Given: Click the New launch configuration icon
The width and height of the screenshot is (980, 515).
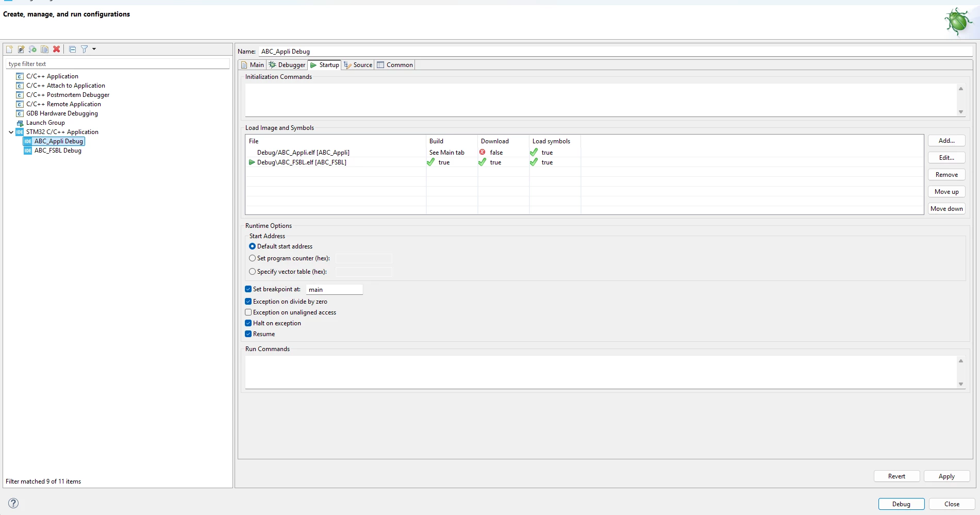Looking at the screenshot, I should [9, 49].
